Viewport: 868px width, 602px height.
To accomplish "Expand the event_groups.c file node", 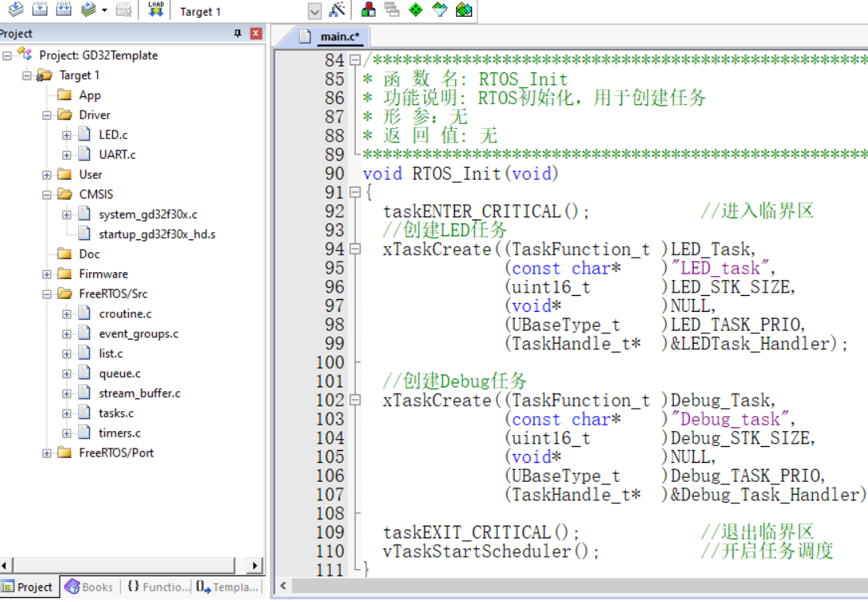I will 66,334.
